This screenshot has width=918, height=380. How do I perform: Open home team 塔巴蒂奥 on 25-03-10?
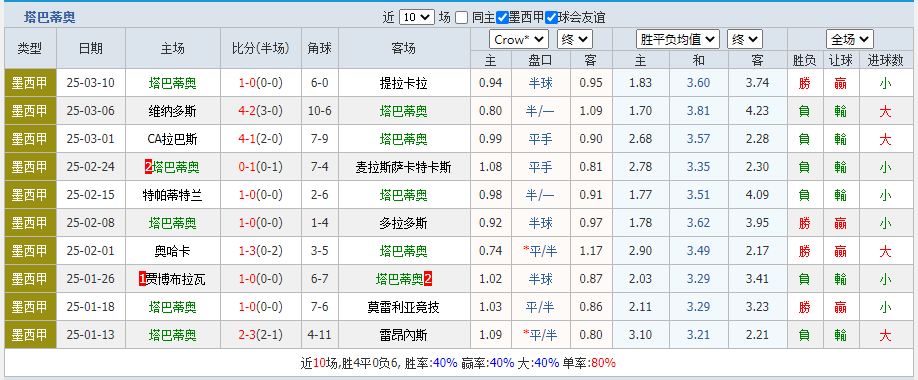pyautogui.click(x=172, y=83)
